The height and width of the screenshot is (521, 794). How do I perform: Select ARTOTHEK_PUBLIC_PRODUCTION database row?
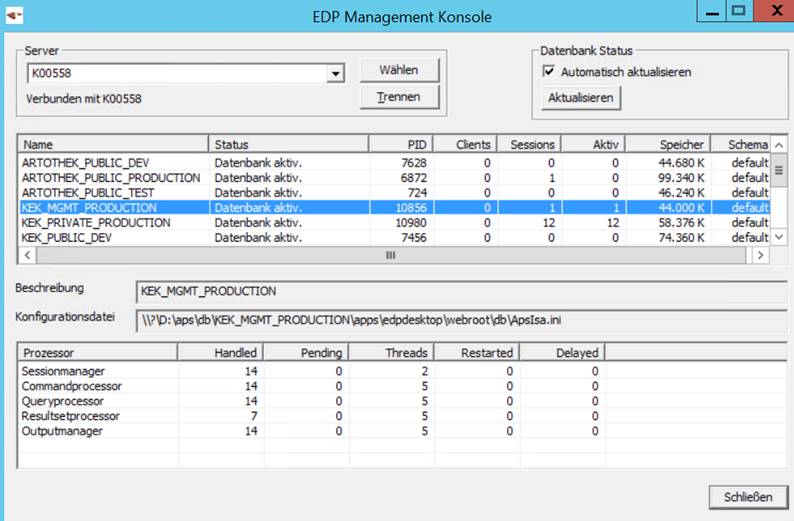110,178
